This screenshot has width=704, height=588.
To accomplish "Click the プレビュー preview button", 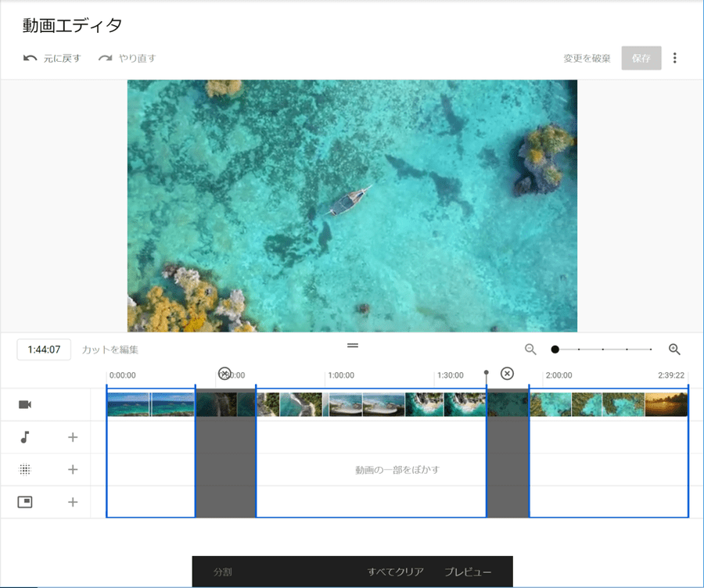I will click(x=468, y=572).
